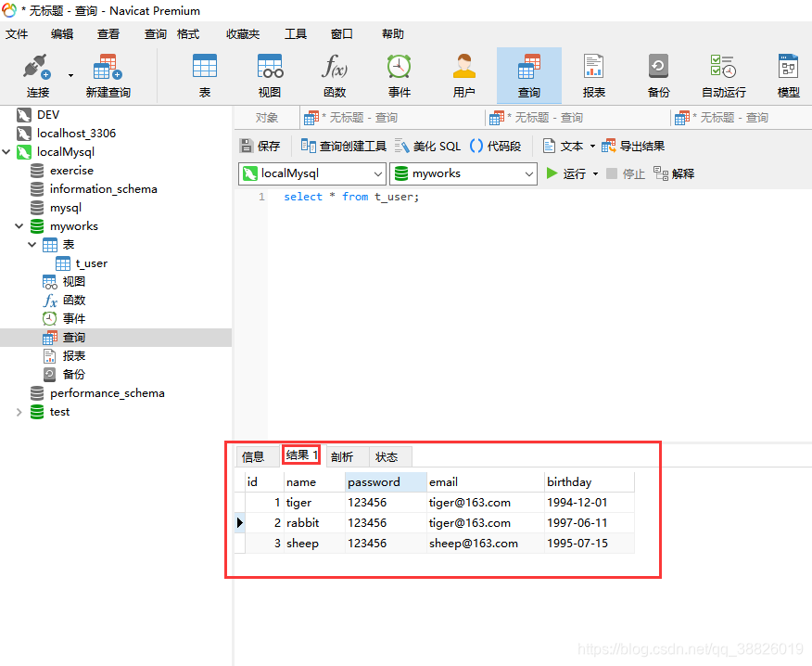Collapse the myworks database node

click(x=19, y=226)
